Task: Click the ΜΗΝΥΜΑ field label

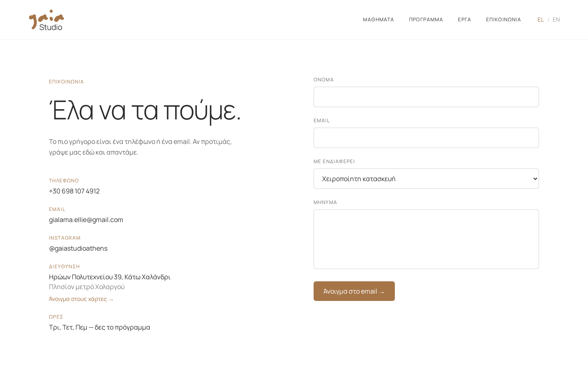Action: (325, 202)
